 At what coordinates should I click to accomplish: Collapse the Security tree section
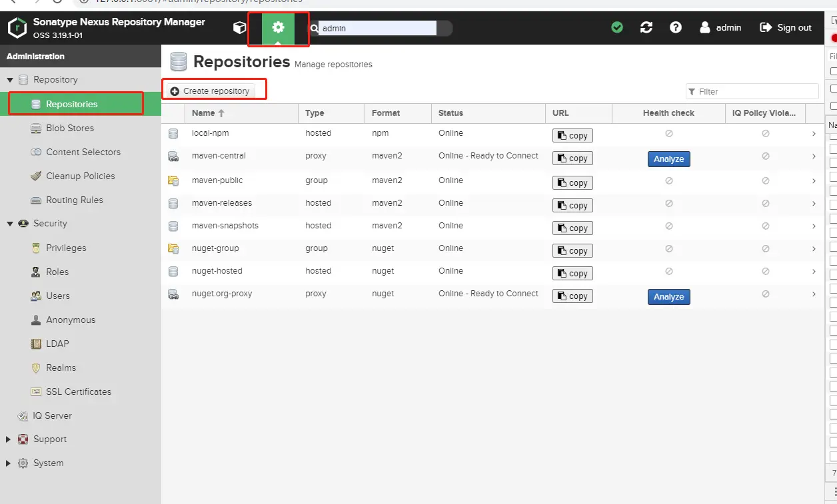click(10, 224)
